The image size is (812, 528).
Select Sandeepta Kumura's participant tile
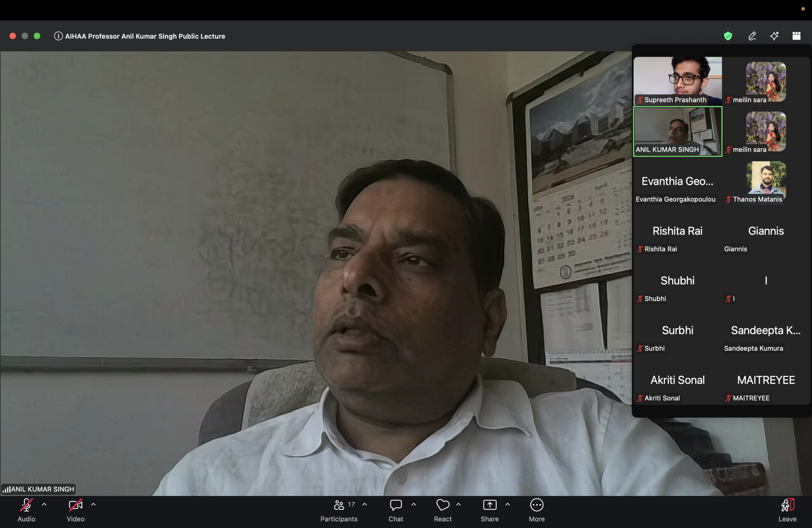pos(766,330)
